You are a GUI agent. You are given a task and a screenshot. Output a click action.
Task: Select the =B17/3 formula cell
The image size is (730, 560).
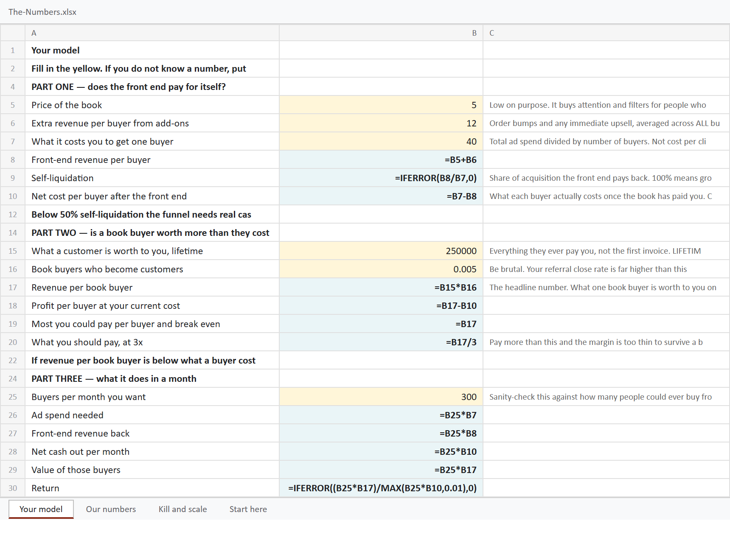(381, 342)
